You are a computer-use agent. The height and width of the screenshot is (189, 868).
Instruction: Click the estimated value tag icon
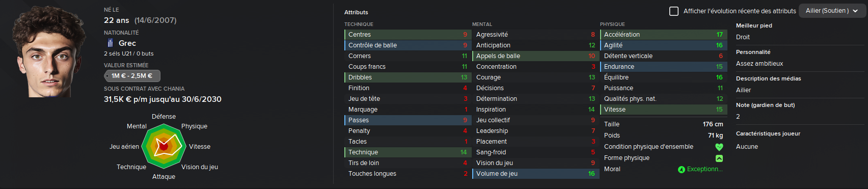(107, 76)
